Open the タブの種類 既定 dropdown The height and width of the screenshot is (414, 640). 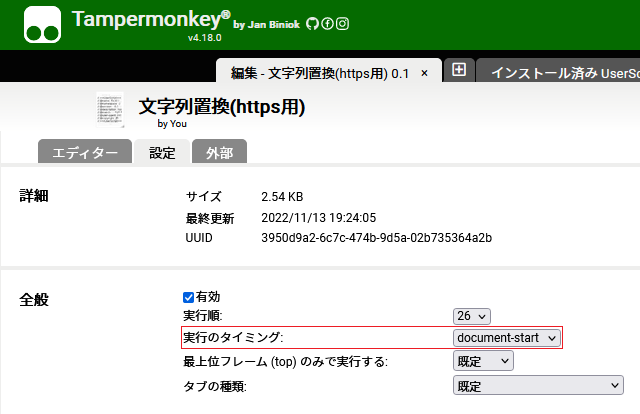coord(538,385)
